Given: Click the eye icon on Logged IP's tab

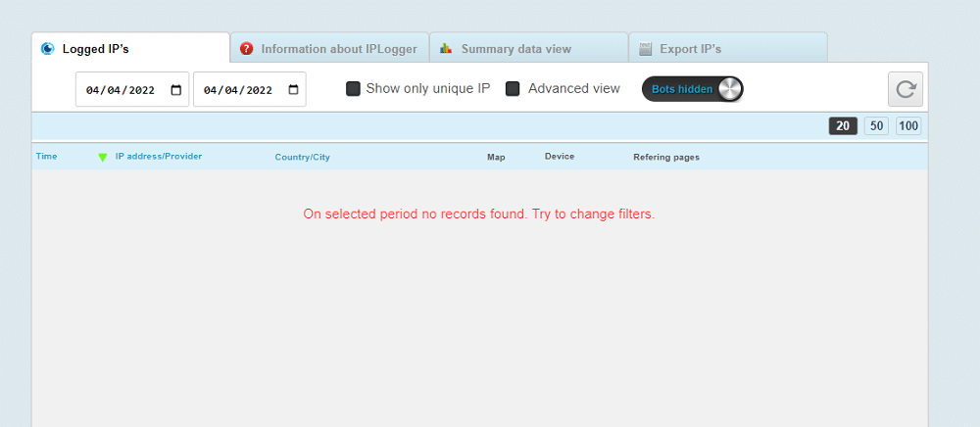Looking at the screenshot, I should [47, 49].
